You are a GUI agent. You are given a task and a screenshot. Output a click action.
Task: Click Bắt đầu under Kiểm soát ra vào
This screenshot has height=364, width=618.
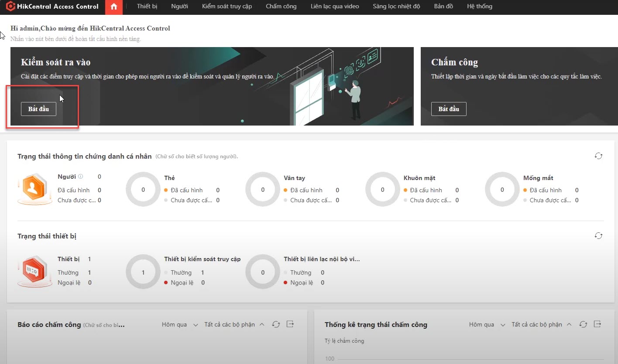pos(38,109)
